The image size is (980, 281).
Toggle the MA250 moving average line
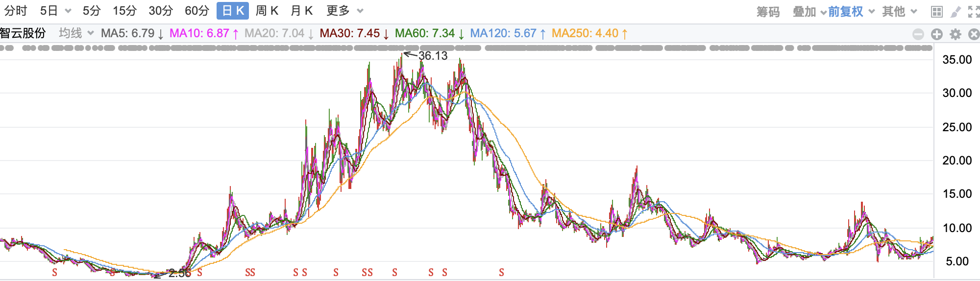[x=585, y=33]
